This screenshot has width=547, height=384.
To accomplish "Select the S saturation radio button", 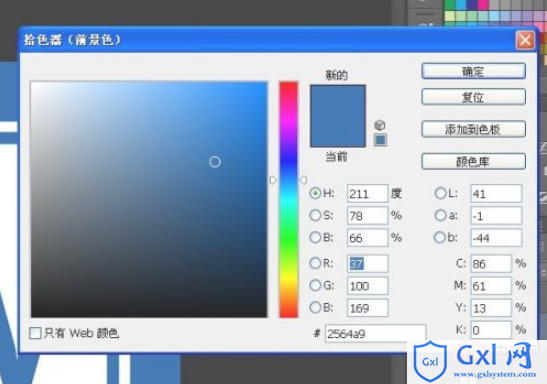I will [315, 215].
